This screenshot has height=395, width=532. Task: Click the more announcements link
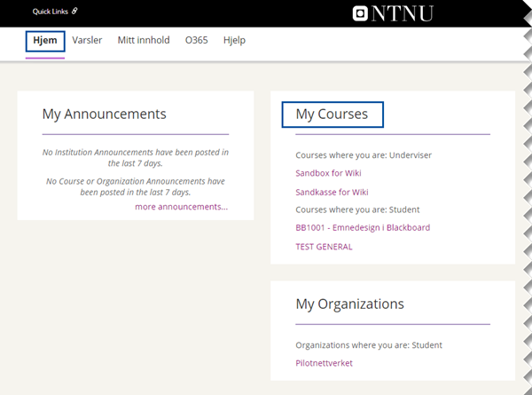pos(182,207)
